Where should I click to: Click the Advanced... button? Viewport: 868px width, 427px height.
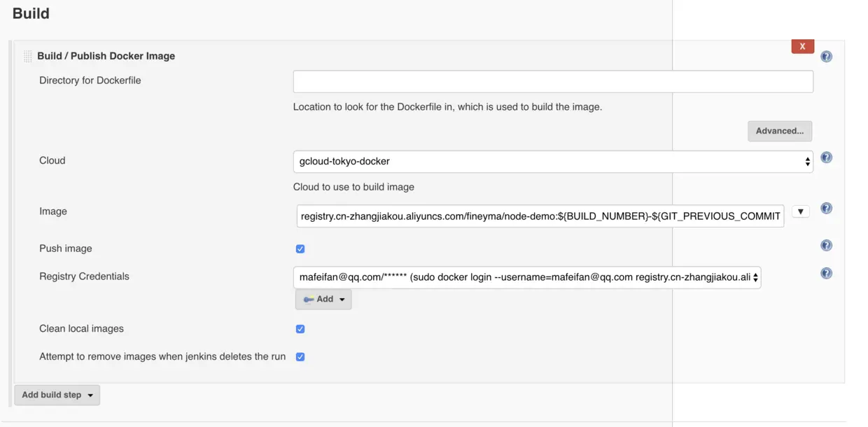click(x=780, y=132)
